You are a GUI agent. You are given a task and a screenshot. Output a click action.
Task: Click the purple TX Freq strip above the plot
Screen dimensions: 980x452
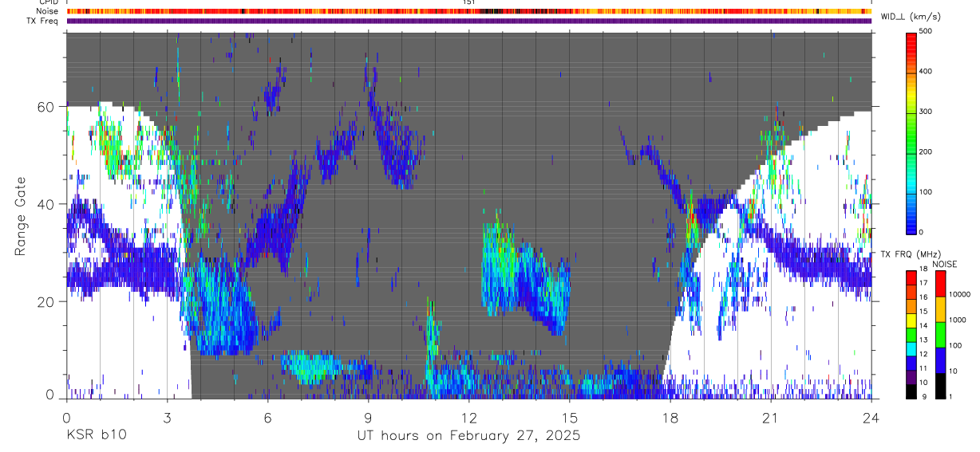468,21
